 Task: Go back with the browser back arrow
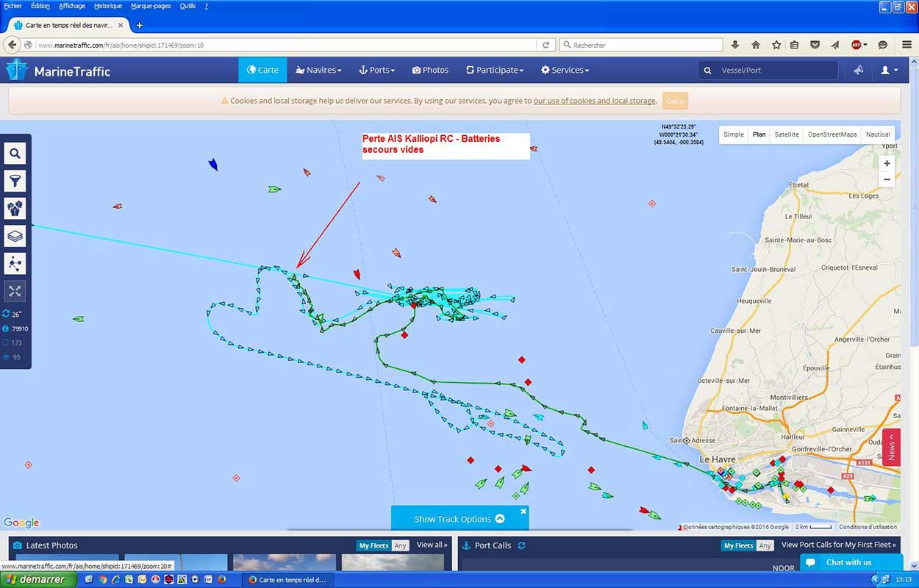(12, 45)
